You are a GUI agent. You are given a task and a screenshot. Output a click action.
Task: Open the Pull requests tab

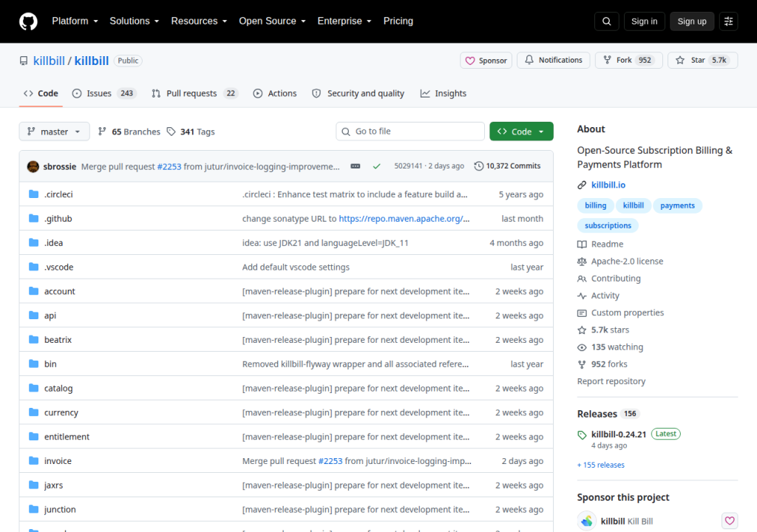coord(195,93)
